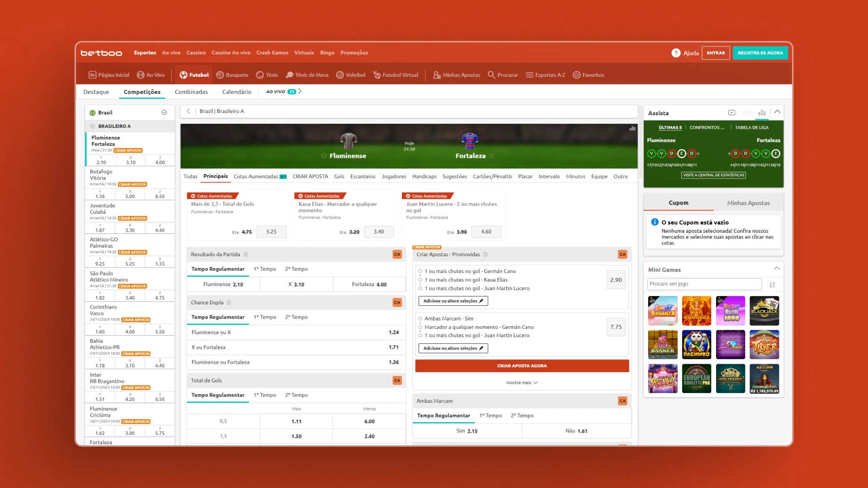Image resolution: width=868 pixels, height=488 pixels.
Task: Open second 'Adicione ou altere seleções' editor
Action: (x=453, y=348)
